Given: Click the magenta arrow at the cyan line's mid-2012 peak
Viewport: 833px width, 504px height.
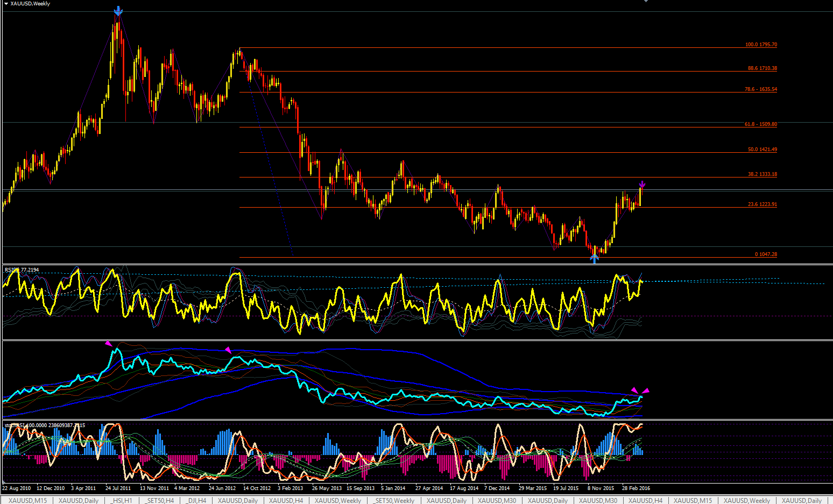Looking at the screenshot, I should pyautogui.click(x=228, y=350).
